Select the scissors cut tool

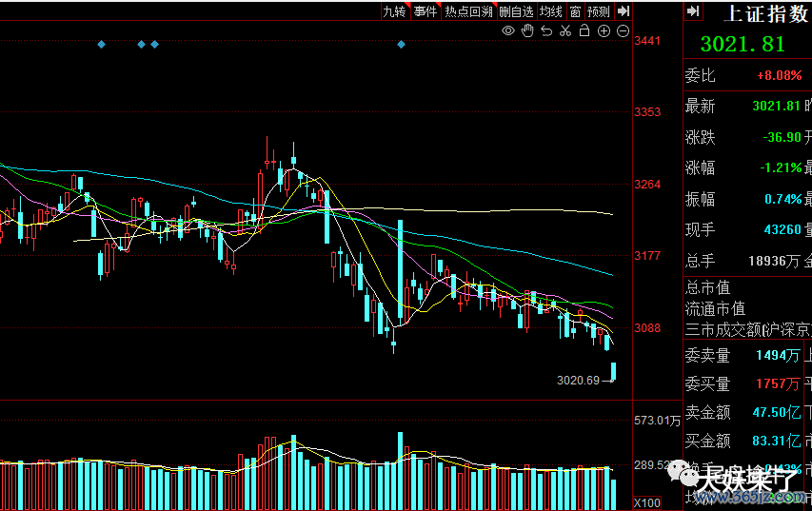(x=565, y=31)
